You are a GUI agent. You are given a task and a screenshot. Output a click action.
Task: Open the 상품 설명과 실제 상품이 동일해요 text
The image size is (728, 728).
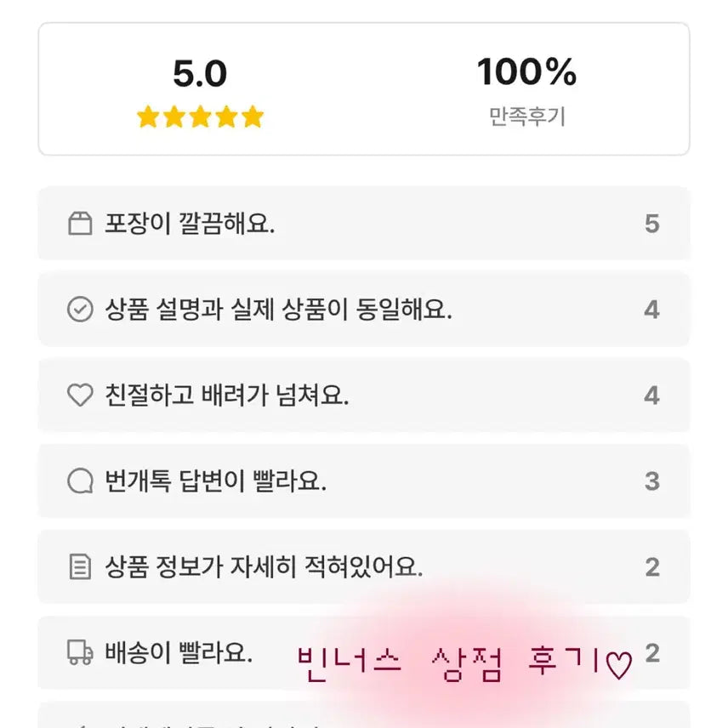(x=278, y=310)
